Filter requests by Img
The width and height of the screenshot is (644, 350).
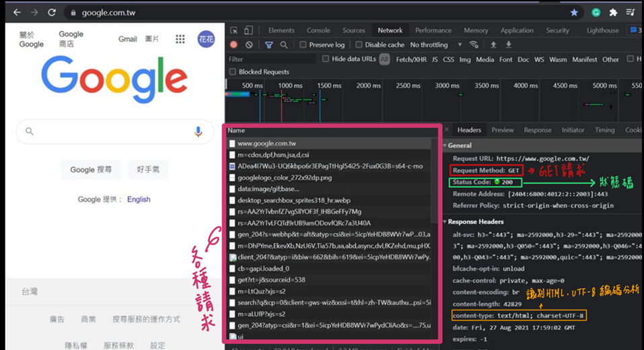465,59
